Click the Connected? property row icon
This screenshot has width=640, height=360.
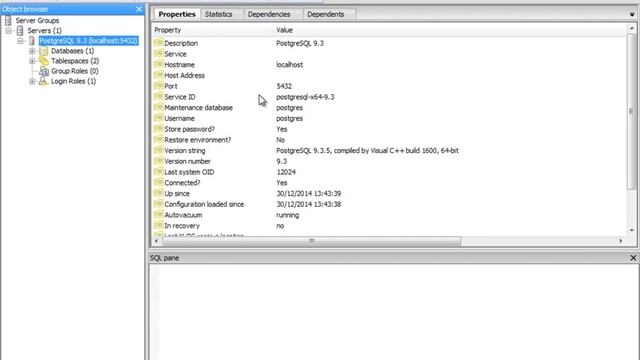pos(158,183)
